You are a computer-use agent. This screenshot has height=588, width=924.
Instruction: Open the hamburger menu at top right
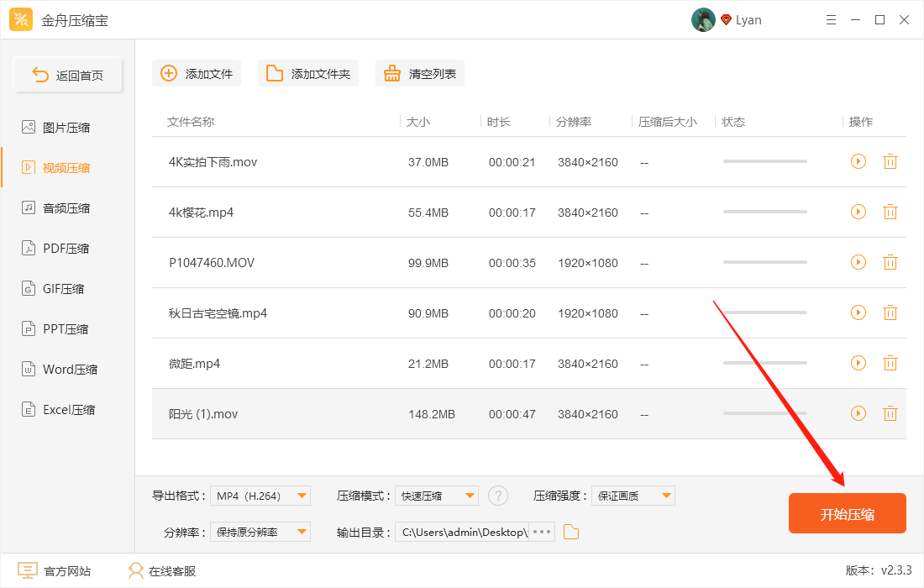pos(831,19)
